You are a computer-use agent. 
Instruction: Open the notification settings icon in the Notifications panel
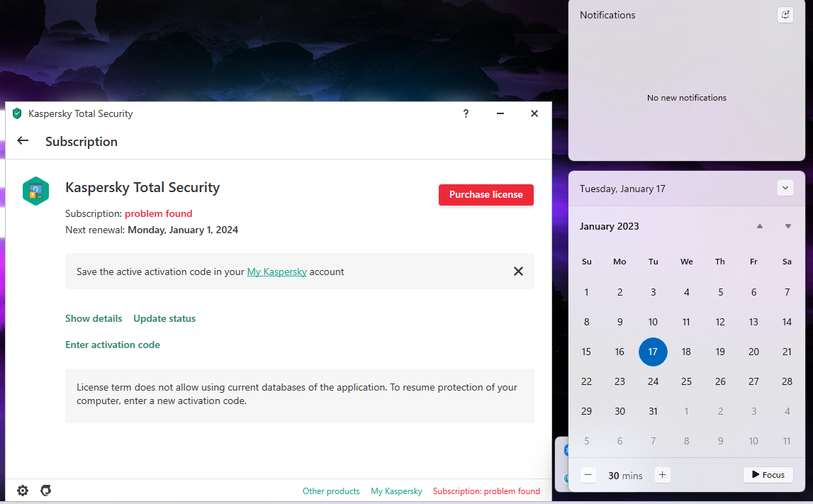(785, 15)
